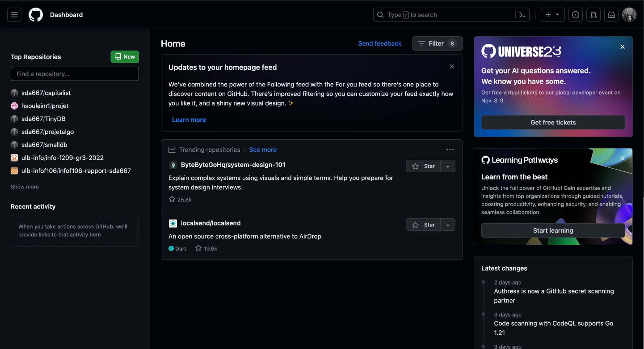The height and width of the screenshot is (349, 644).
Task: Expand Show more repositories
Action: tap(25, 187)
